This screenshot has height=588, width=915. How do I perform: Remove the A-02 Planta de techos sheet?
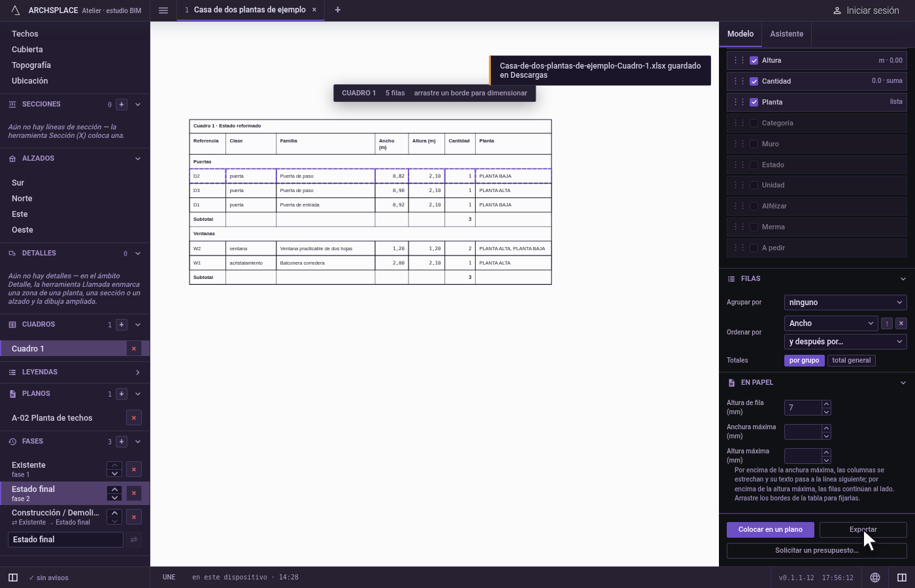point(134,418)
